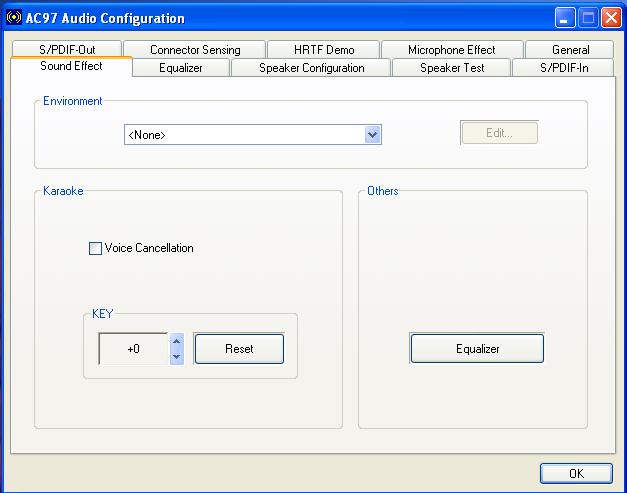View the General tab
The width and height of the screenshot is (627, 493).
pyautogui.click(x=570, y=50)
